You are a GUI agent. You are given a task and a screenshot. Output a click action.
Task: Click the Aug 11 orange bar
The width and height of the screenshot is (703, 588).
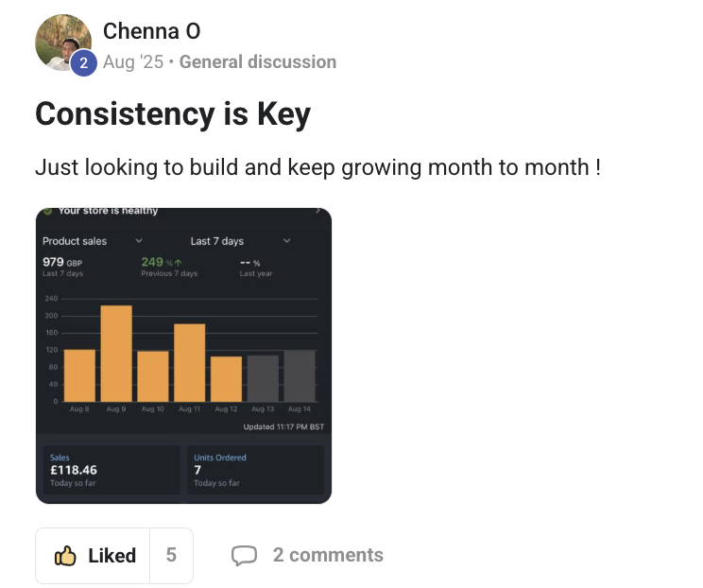190,364
